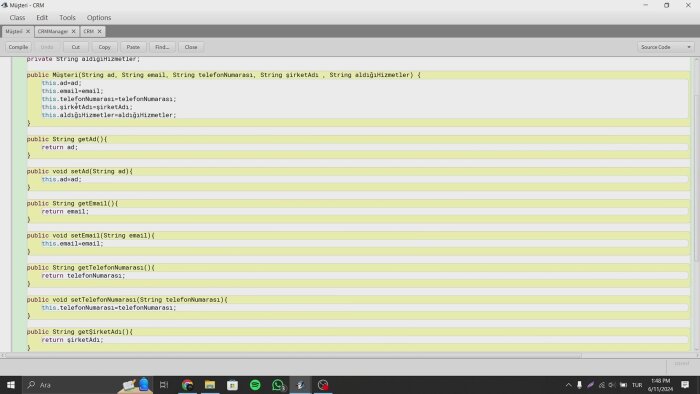Click the horizontal scrollbar below the code
700x394 pixels.
tap(292, 356)
